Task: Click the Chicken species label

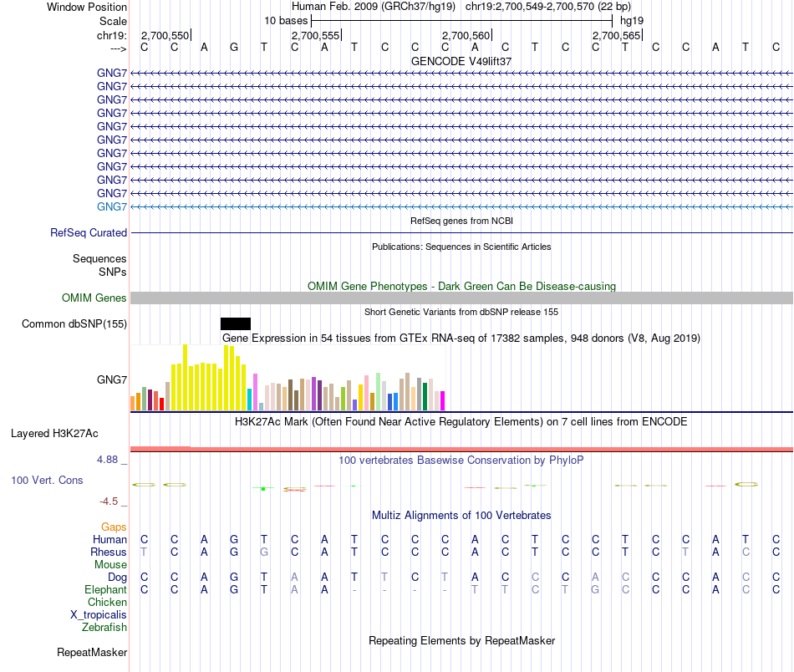Action: tap(107, 602)
